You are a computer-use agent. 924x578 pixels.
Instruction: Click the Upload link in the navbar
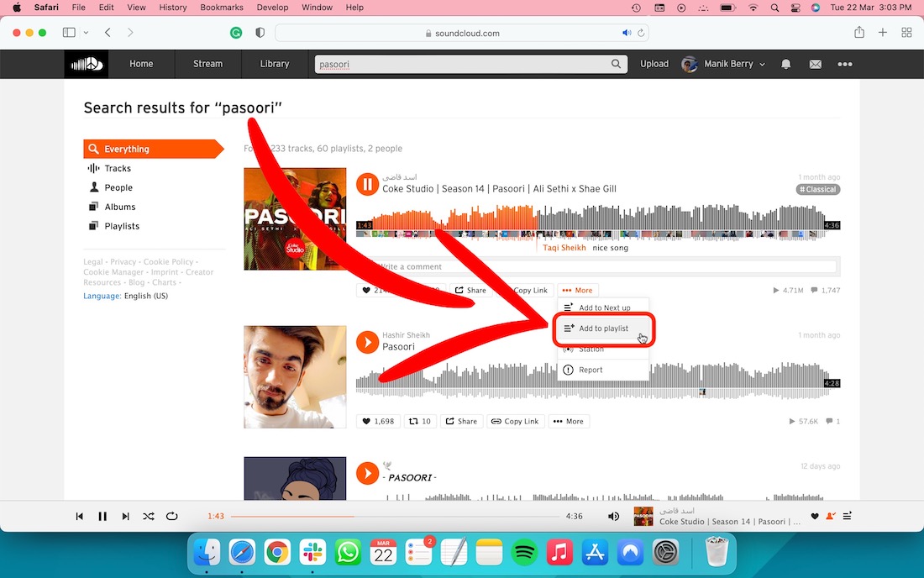tap(654, 64)
